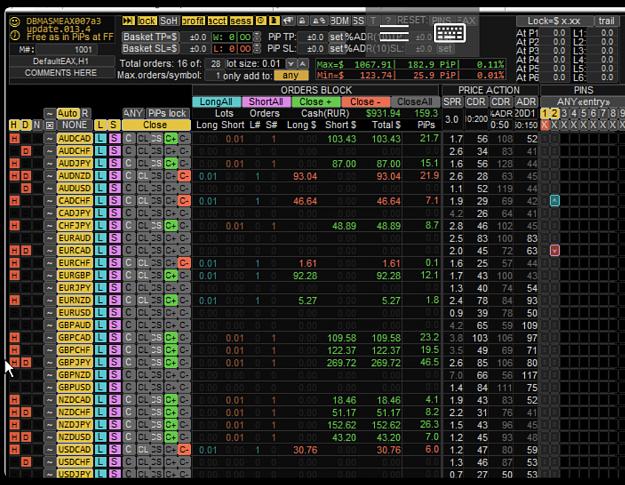Image resolution: width=625 pixels, height=485 pixels.
Task: Click the green C+ icon for CHFJPY
Action: 171,226
